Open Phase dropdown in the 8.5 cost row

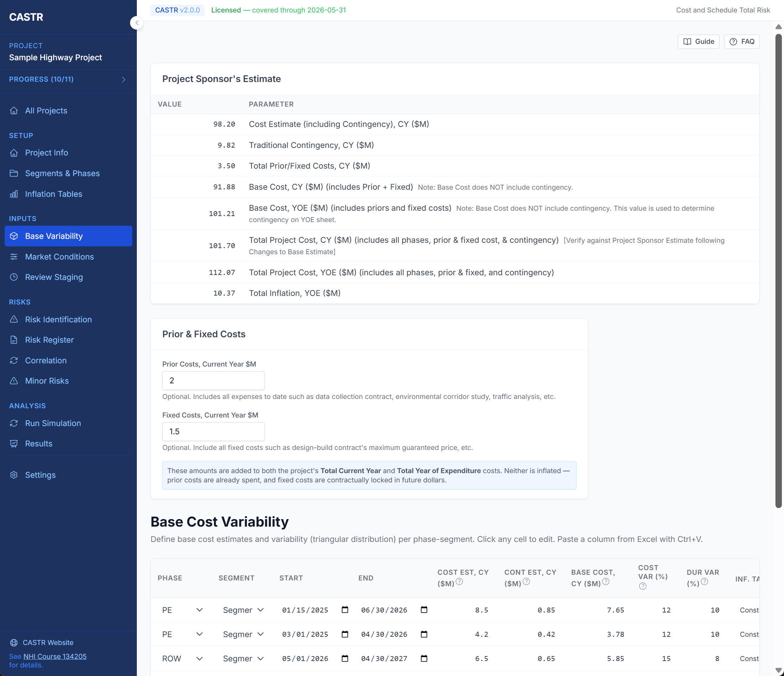(x=182, y=610)
